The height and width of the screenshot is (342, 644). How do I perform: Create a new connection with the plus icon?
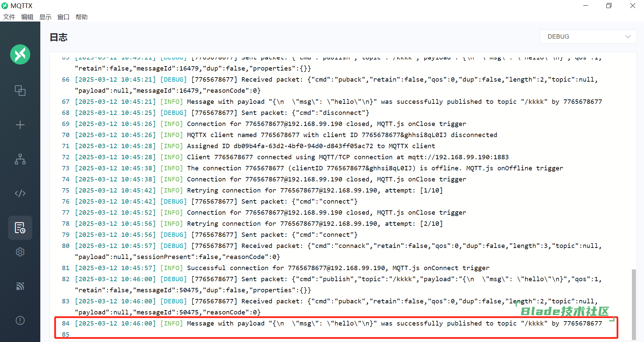20,125
